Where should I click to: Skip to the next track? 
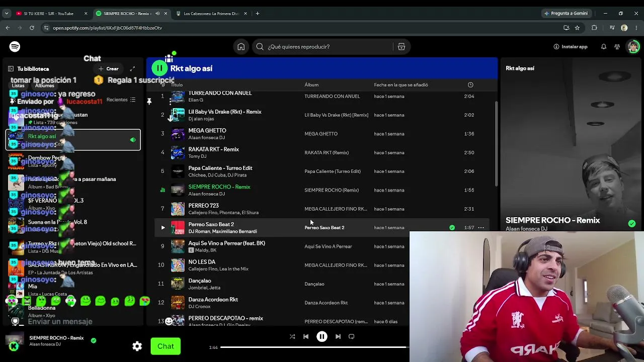click(338, 336)
